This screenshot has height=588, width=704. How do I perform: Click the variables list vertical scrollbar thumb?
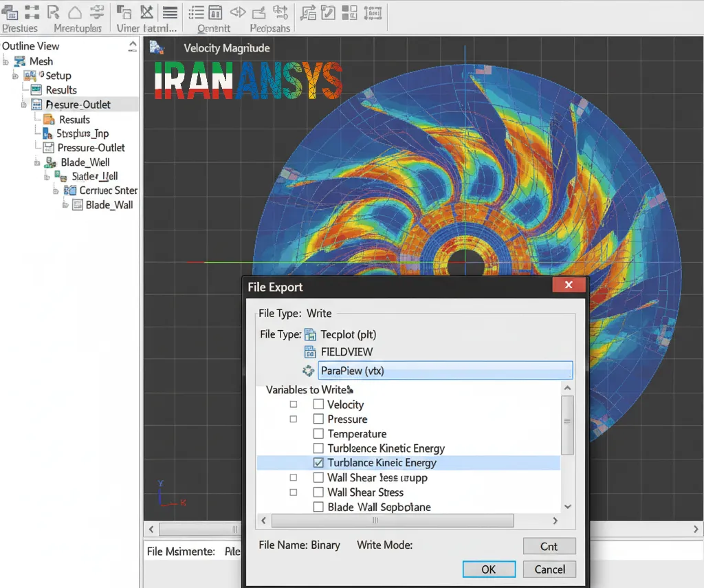pyautogui.click(x=567, y=425)
